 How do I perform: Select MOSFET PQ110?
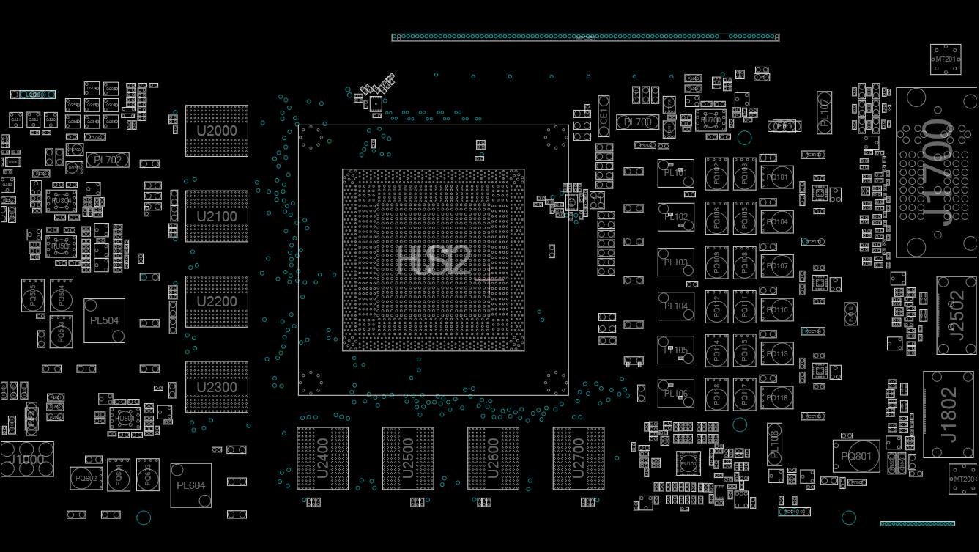click(777, 309)
